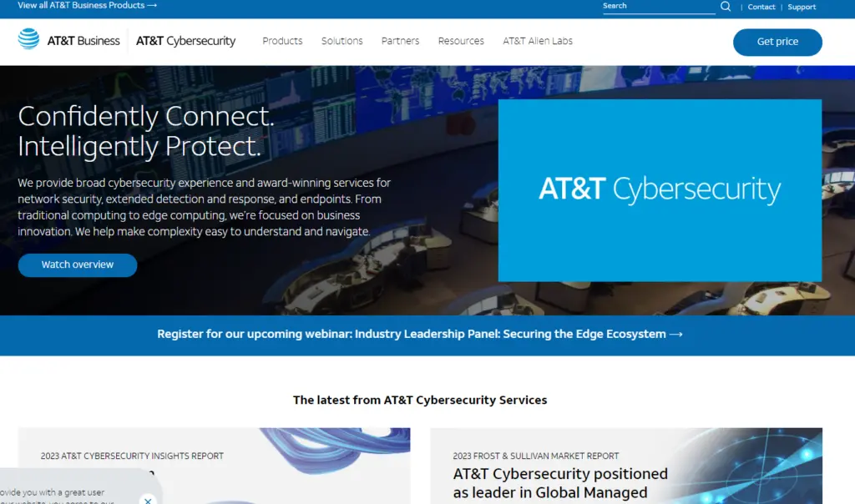
Task: Open 2023 Cybersecurity Insights Report card
Action: tap(215, 466)
